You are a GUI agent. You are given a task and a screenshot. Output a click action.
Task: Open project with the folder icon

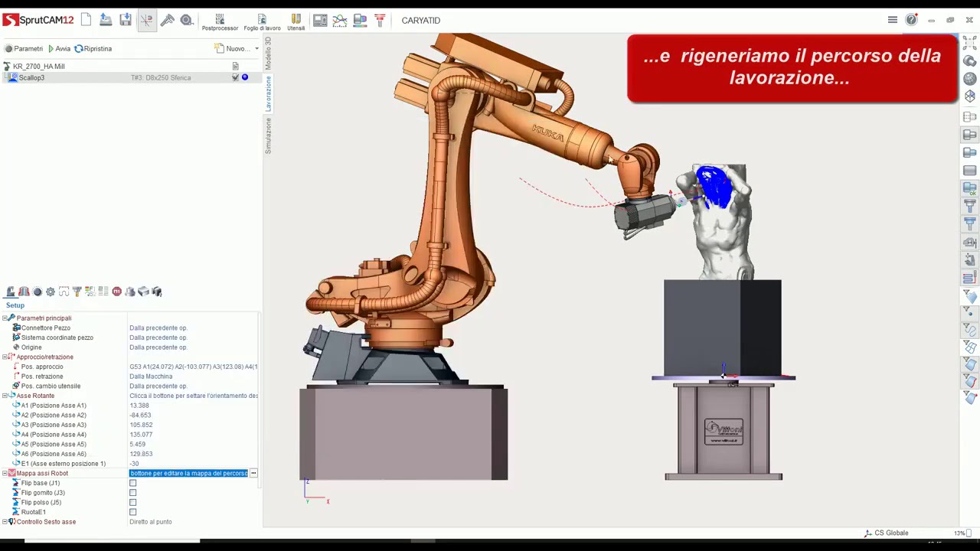(106, 20)
